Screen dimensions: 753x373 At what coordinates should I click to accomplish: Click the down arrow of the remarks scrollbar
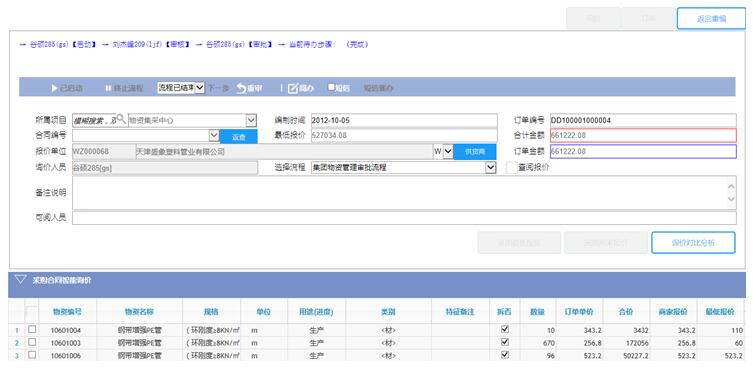click(x=731, y=198)
